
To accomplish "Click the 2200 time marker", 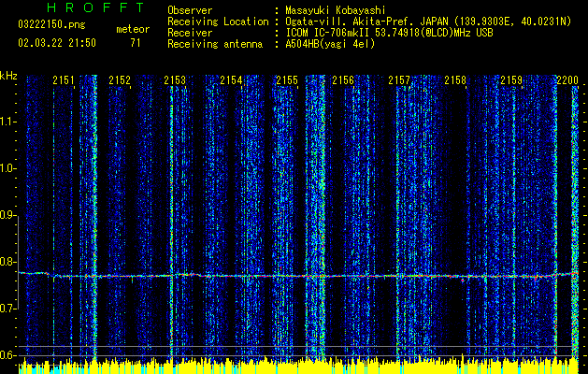I will click(x=567, y=80).
